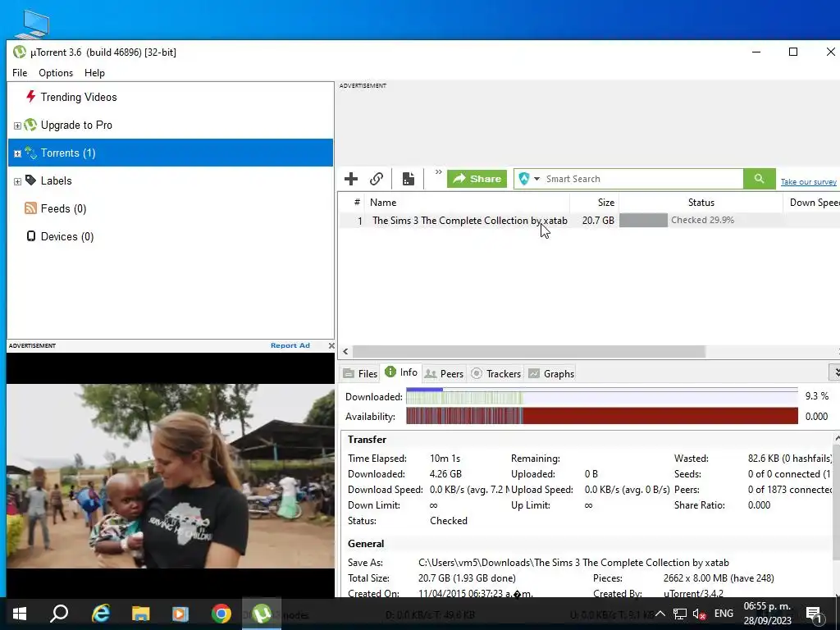This screenshot has width=840, height=630.
Task: Expand the Labels tree node
Action: (x=17, y=181)
